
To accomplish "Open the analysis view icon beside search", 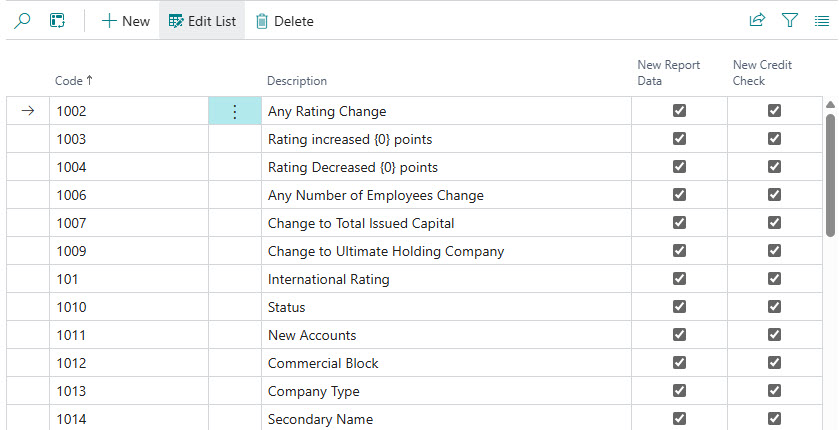I will coord(58,20).
